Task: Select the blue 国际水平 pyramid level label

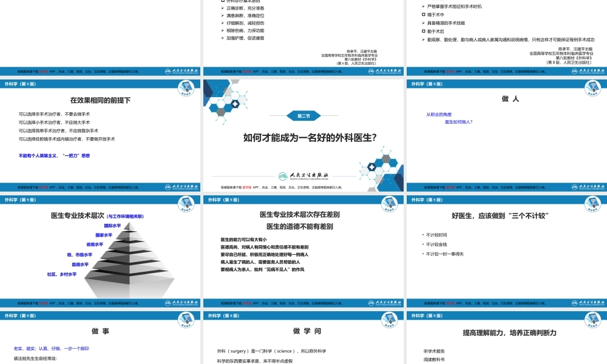Action: click(114, 227)
